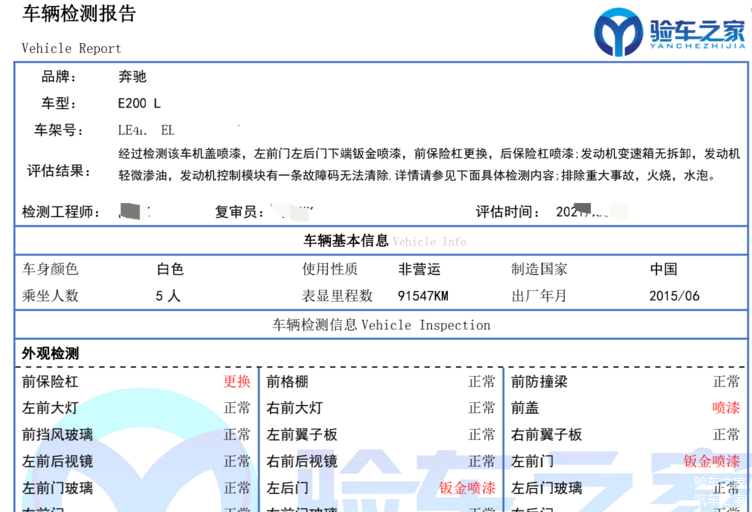Click the 使用性质 label

[330, 269]
